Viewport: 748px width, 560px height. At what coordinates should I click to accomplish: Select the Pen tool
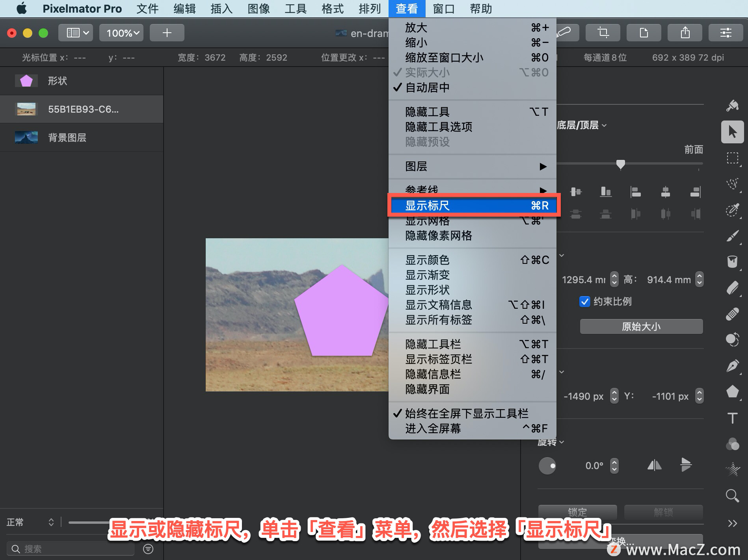(x=732, y=366)
